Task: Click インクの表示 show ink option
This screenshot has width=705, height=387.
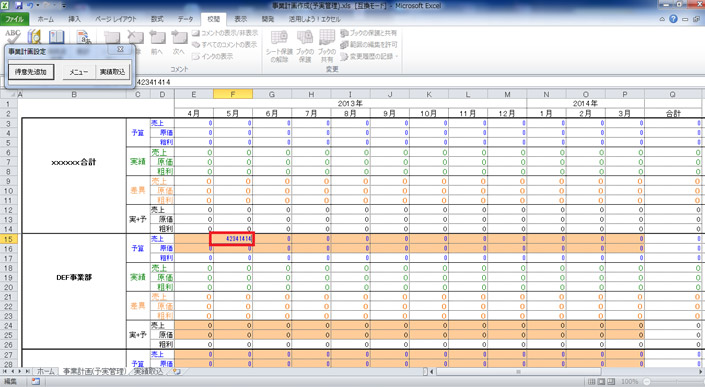Action: tap(213, 56)
